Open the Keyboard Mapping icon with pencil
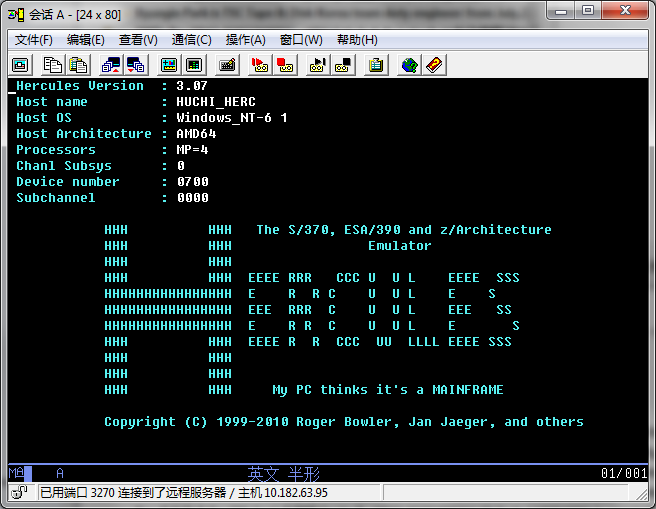Image resolution: width=656 pixels, height=509 pixels. 227,65
